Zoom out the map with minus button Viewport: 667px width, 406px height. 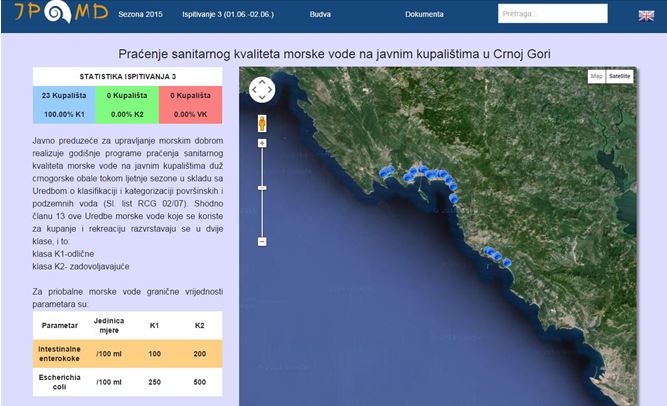click(x=262, y=241)
